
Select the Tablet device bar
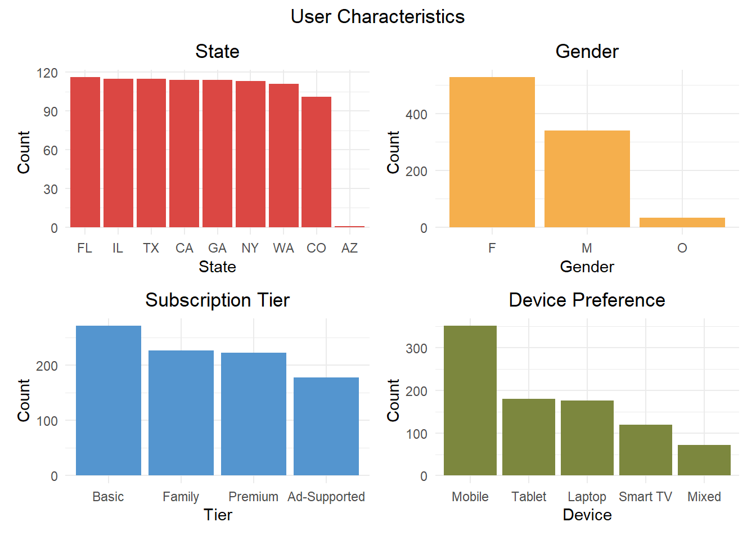(x=529, y=437)
